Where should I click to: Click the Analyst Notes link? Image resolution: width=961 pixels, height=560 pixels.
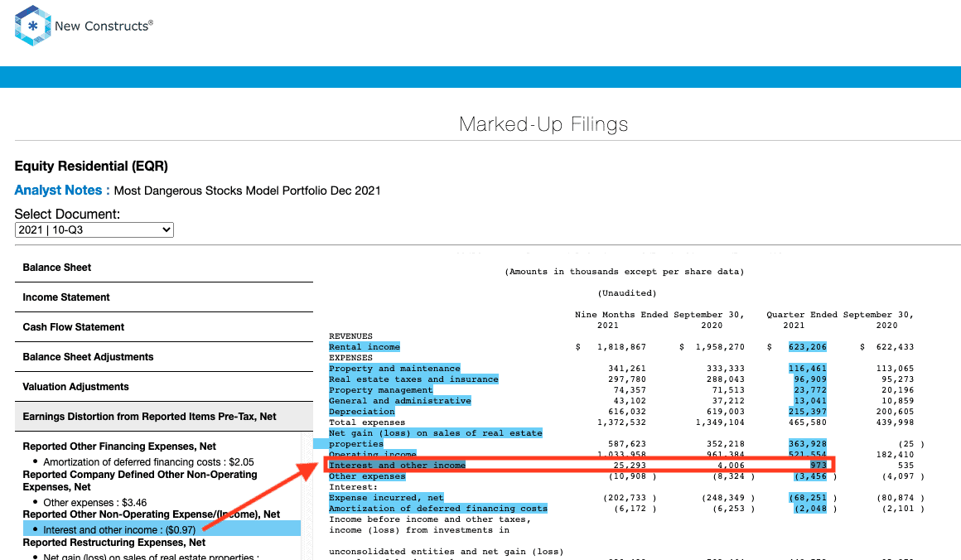(x=62, y=191)
